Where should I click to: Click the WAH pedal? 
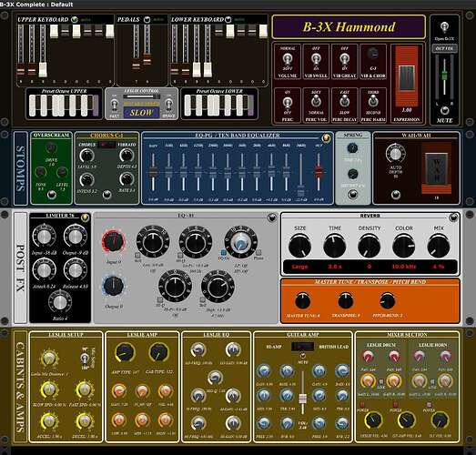(437, 168)
